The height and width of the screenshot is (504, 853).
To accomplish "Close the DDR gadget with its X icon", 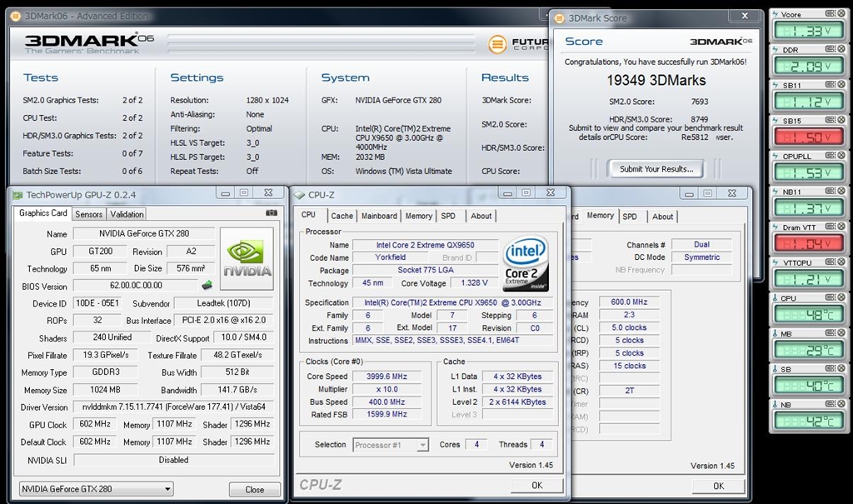I will [x=841, y=49].
